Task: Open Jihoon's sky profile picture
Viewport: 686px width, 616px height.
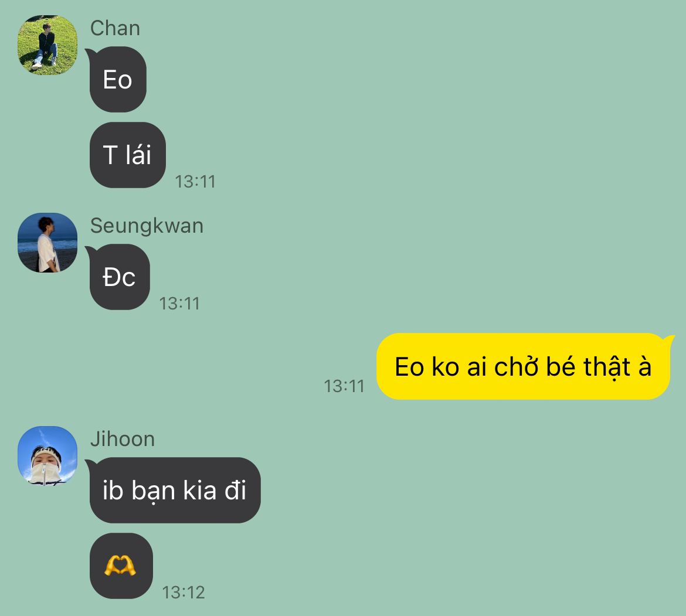Action: coord(47,456)
